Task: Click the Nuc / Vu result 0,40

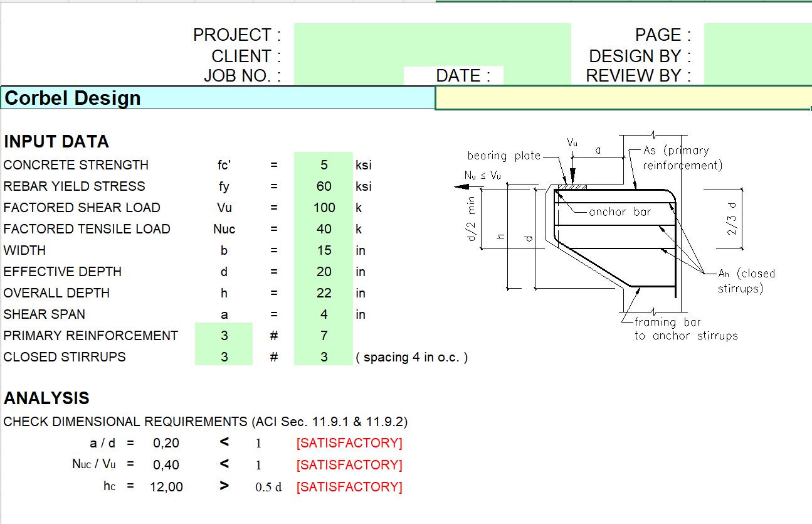Action: (x=166, y=465)
